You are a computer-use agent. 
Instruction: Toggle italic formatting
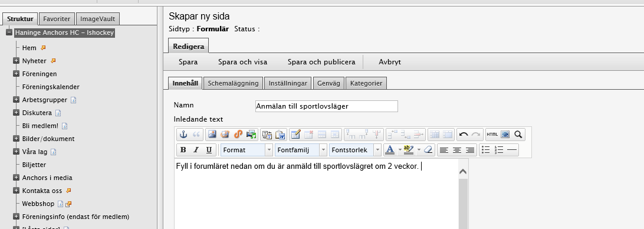tap(196, 150)
